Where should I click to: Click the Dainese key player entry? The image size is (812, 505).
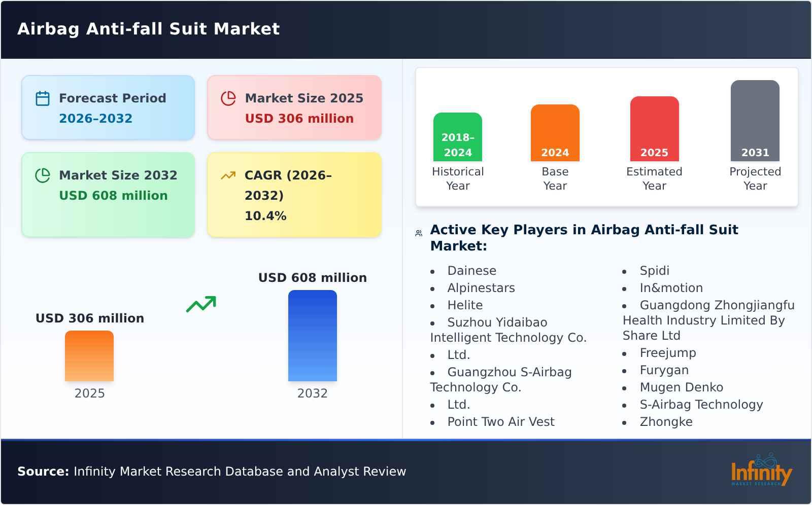tap(472, 270)
